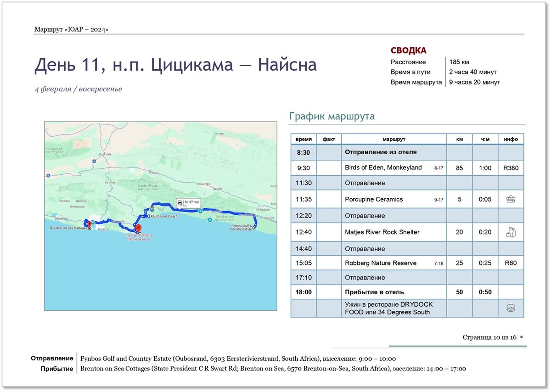Viewport: 551px width, 392px height.
Task: Click the СВОДКА heading
Action: coord(408,50)
